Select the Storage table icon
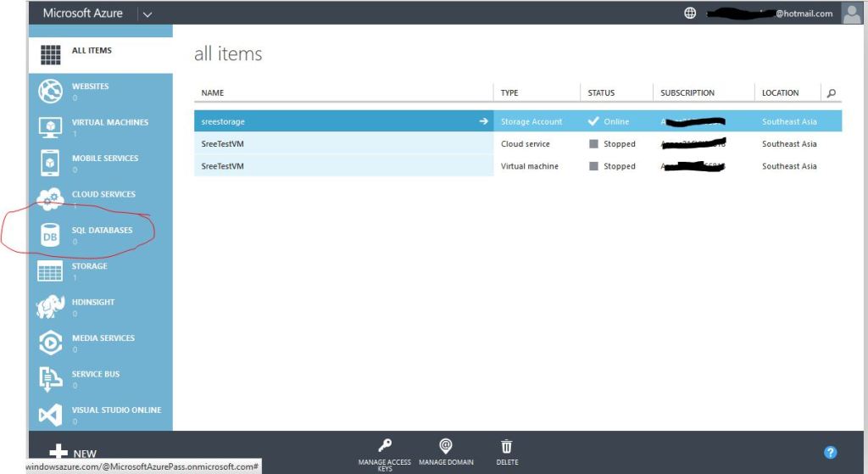The image size is (868, 474). pyautogui.click(x=51, y=271)
